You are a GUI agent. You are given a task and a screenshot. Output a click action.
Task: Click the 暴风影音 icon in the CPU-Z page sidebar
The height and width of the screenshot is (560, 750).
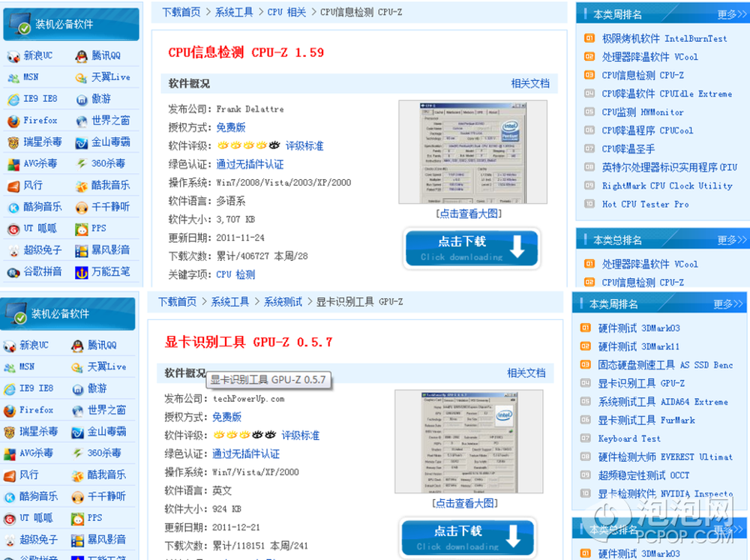82,250
